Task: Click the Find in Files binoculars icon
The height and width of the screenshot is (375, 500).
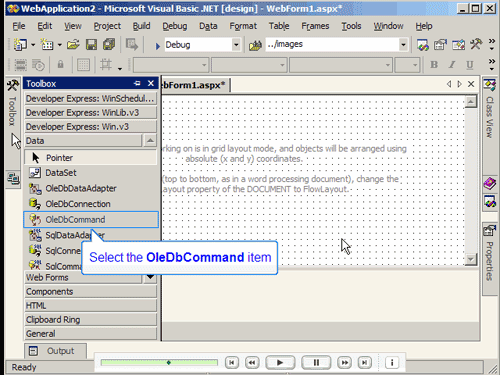Action: tap(255, 45)
